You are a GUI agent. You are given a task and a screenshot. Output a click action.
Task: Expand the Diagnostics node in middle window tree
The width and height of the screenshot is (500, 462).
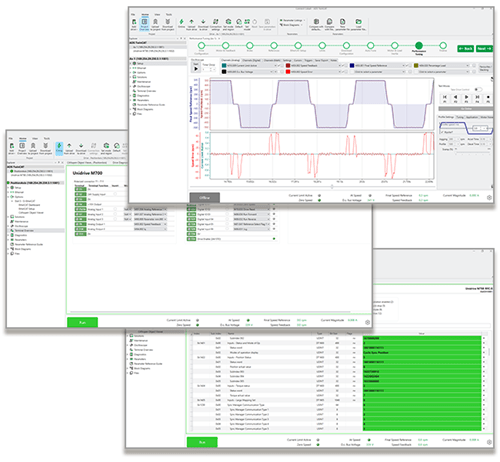[x=8, y=235]
